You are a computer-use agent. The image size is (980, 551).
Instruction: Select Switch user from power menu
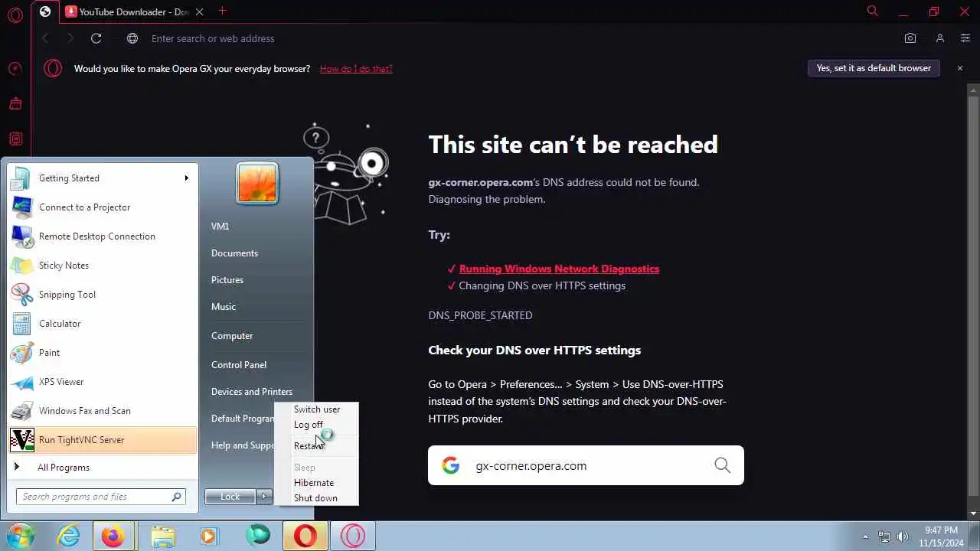click(x=317, y=409)
